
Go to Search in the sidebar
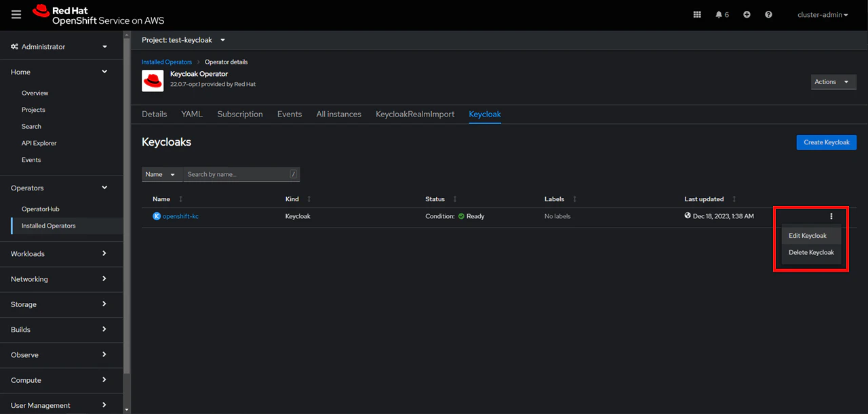[31, 126]
